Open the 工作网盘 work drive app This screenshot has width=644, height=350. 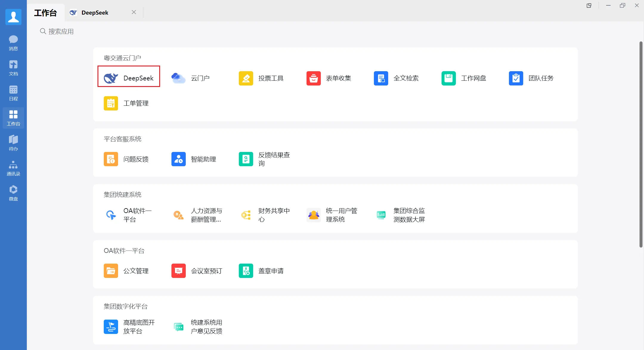[x=464, y=78]
